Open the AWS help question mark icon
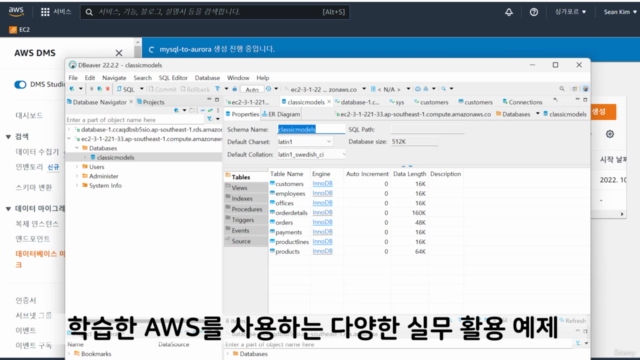The image size is (640, 360). pyautogui.click(x=534, y=12)
